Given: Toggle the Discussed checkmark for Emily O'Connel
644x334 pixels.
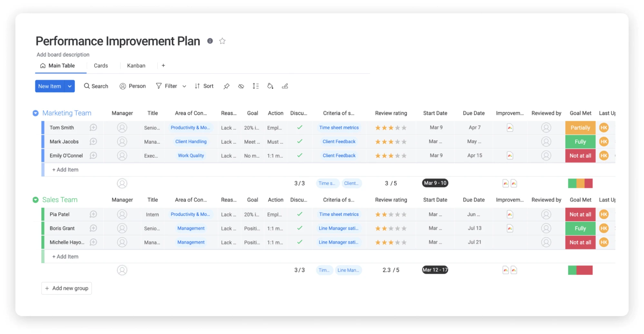Looking at the screenshot, I should pos(300,155).
